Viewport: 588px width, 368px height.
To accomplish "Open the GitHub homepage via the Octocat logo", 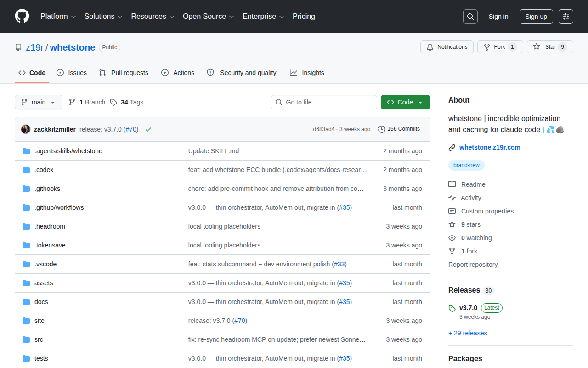I will pyautogui.click(x=22, y=17).
